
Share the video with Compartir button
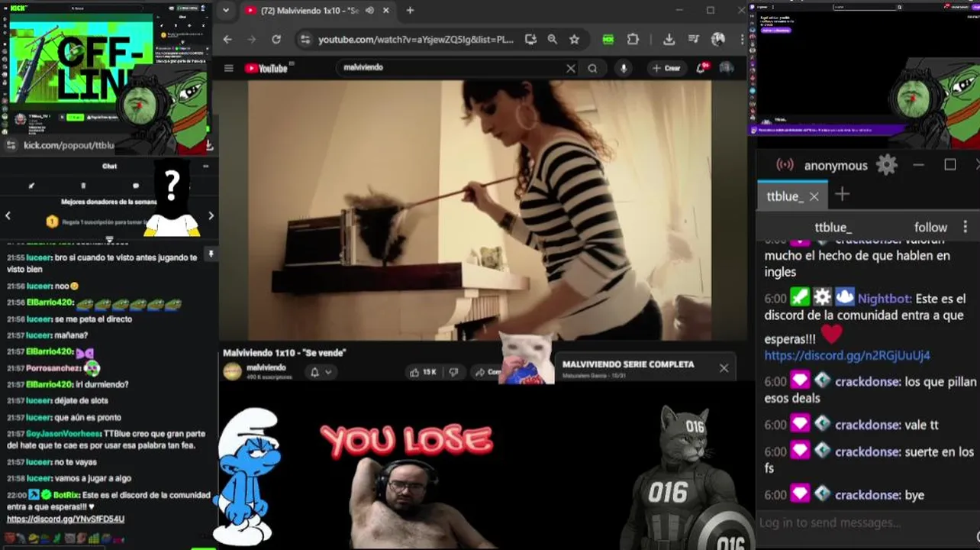pyautogui.click(x=487, y=372)
